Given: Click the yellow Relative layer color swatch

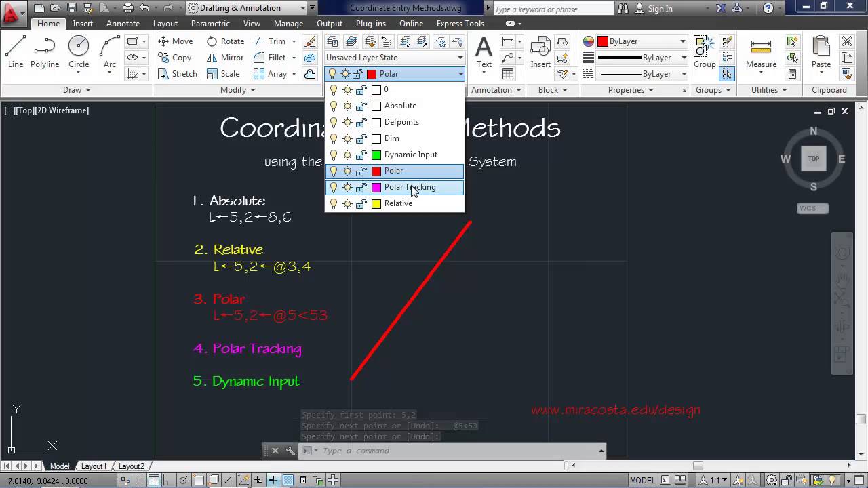Looking at the screenshot, I should 376,203.
